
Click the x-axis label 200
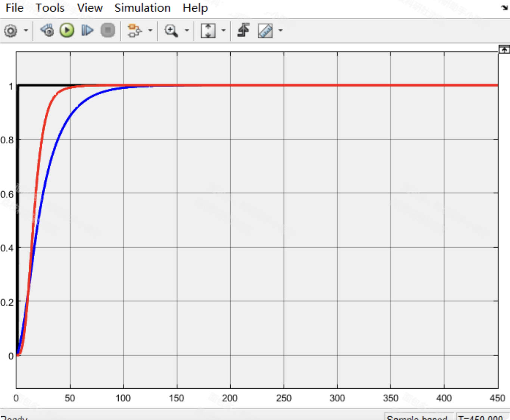pyautogui.click(x=230, y=398)
